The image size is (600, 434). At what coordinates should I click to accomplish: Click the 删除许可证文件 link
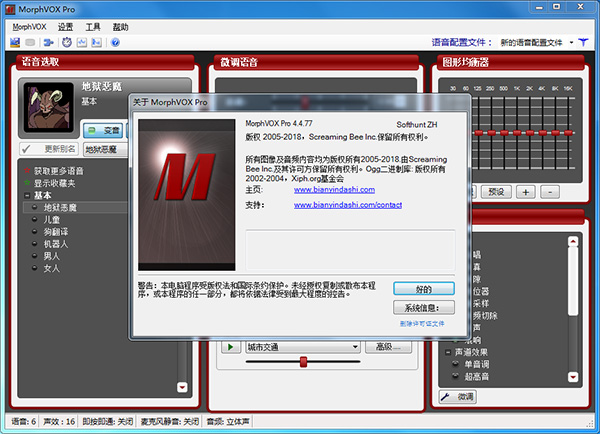point(422,324)
